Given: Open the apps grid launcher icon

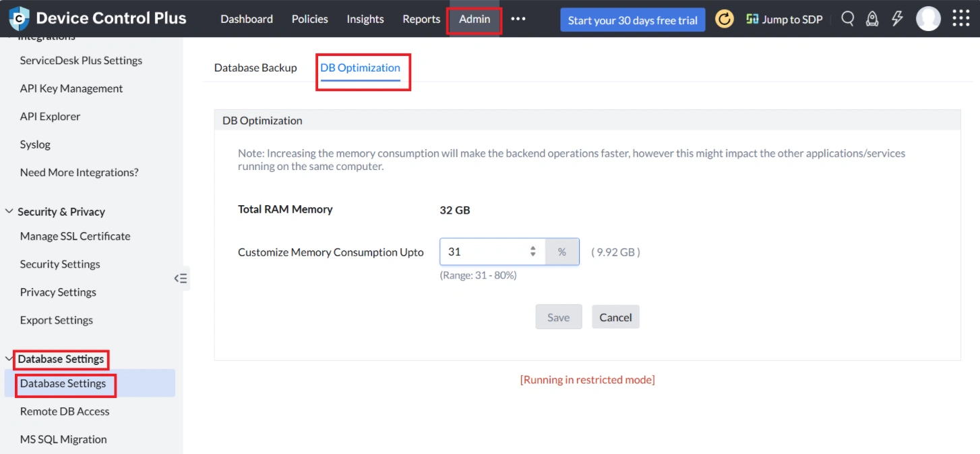Looking at the screenshot, I should [961, 19].
